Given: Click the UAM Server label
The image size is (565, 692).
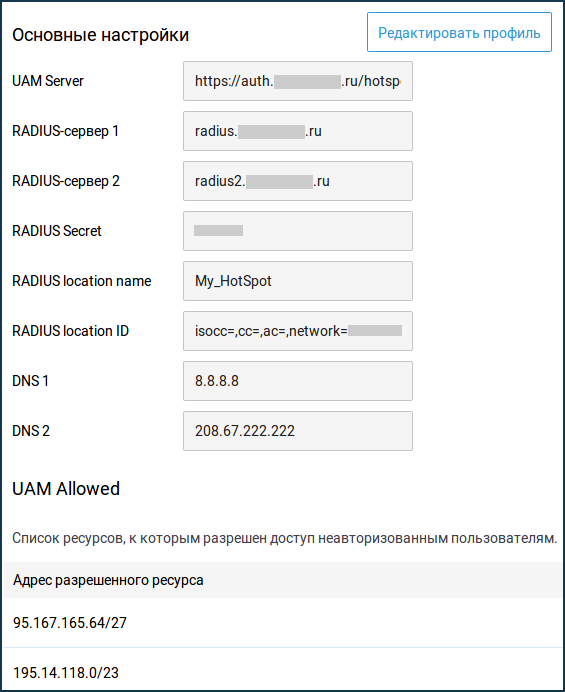Looking at the screenshot, I should 48,81.
